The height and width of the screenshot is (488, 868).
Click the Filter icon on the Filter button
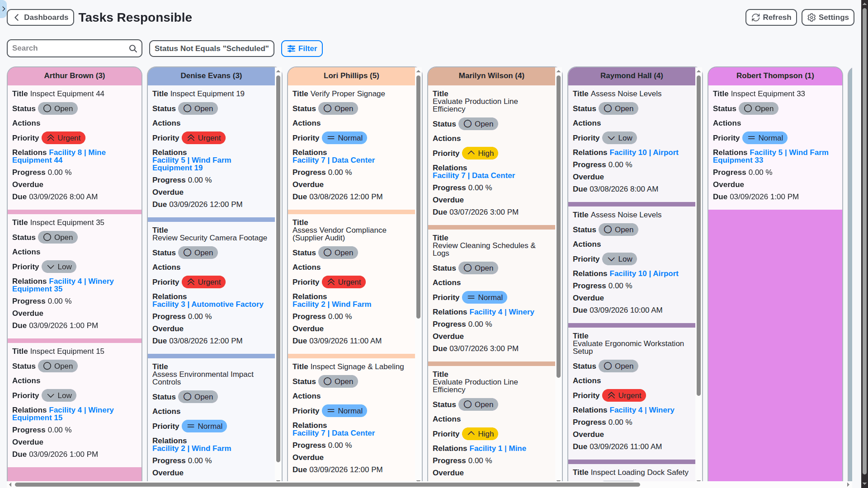click(292, 48)
